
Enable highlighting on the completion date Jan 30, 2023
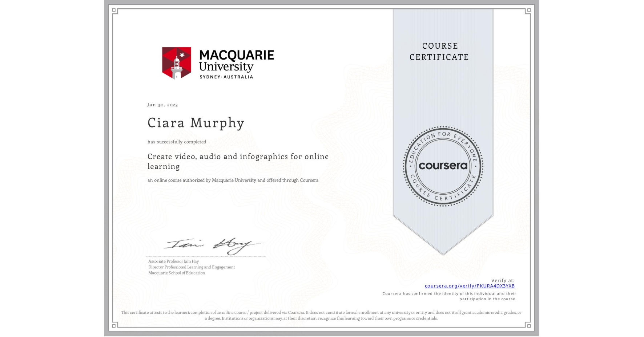tap(162, 105)
